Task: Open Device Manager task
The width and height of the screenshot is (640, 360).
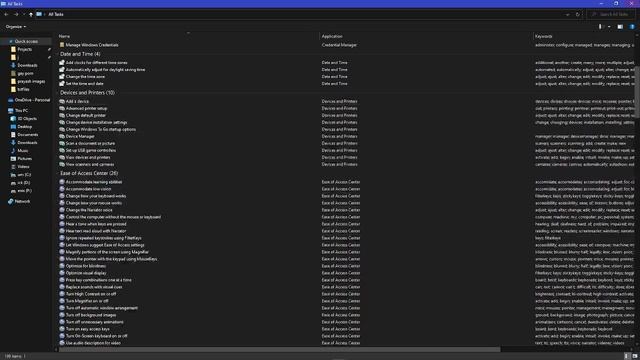Action: coord(80,136)
